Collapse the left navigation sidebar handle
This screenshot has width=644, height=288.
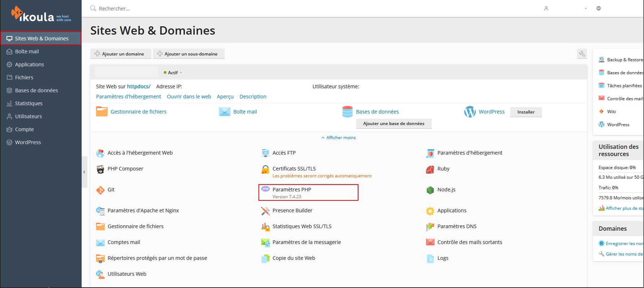84,172
